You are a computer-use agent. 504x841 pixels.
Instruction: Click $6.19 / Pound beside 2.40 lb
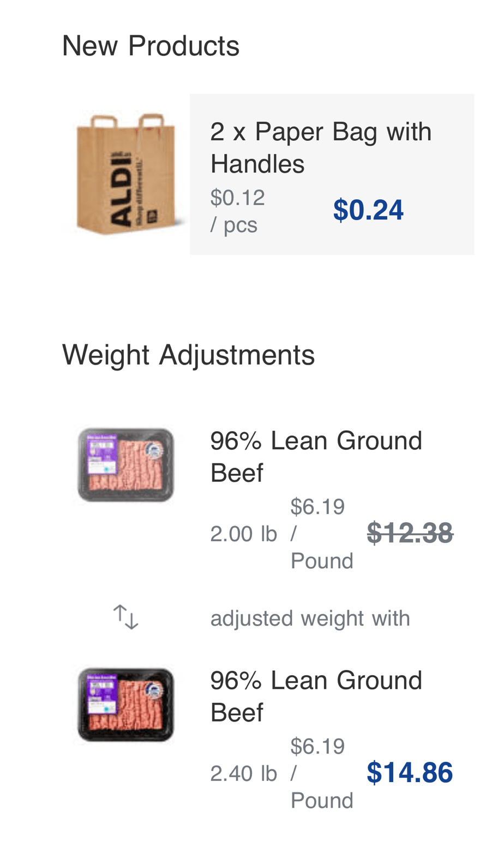321,773
